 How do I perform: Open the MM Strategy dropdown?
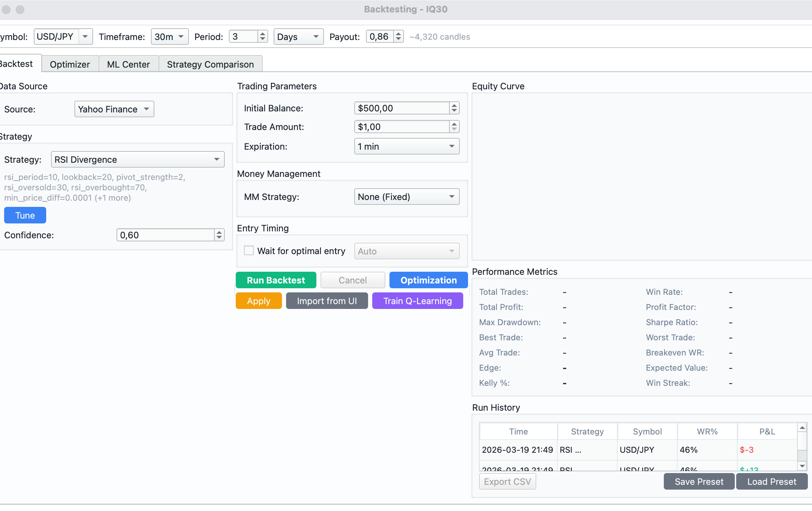point(407,197)
